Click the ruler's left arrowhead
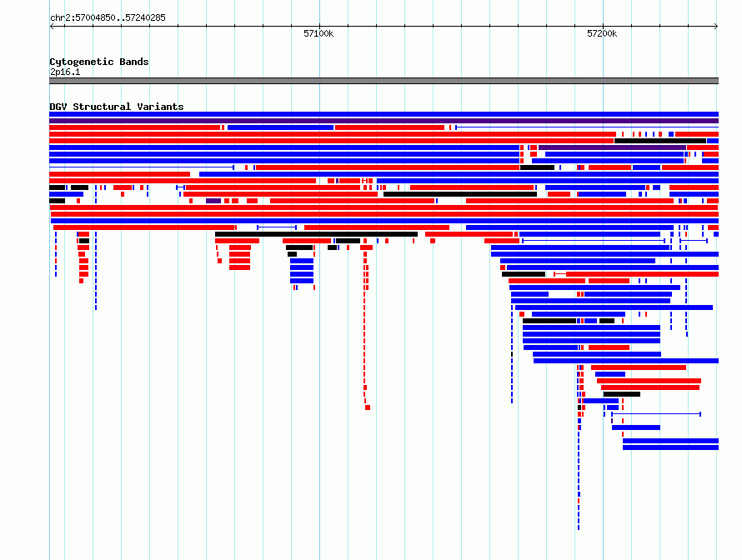Screen dimensions: 742x560 click(52, 27)
